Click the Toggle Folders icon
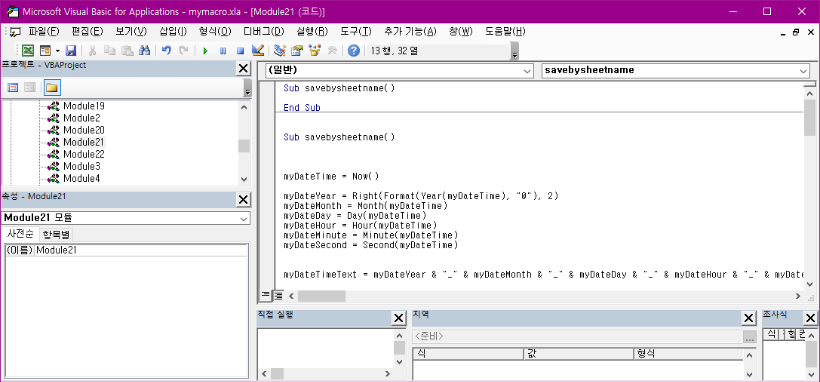This screenshot has width=820, height=382. 52,87
